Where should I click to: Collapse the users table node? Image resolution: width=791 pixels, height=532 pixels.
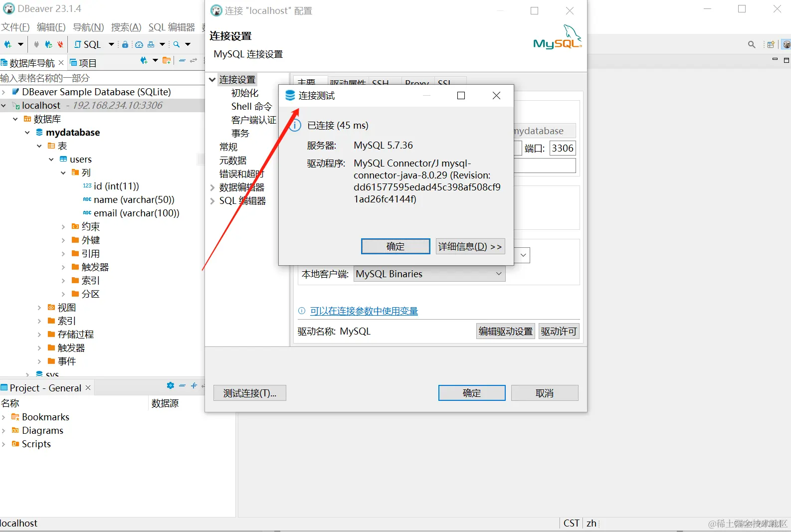[51, 160]
